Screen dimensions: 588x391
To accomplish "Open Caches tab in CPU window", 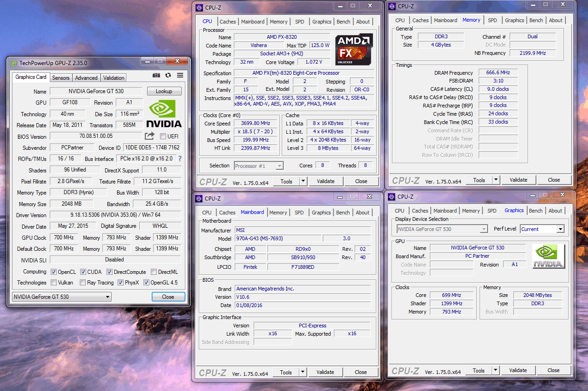I will coord(228,22).
